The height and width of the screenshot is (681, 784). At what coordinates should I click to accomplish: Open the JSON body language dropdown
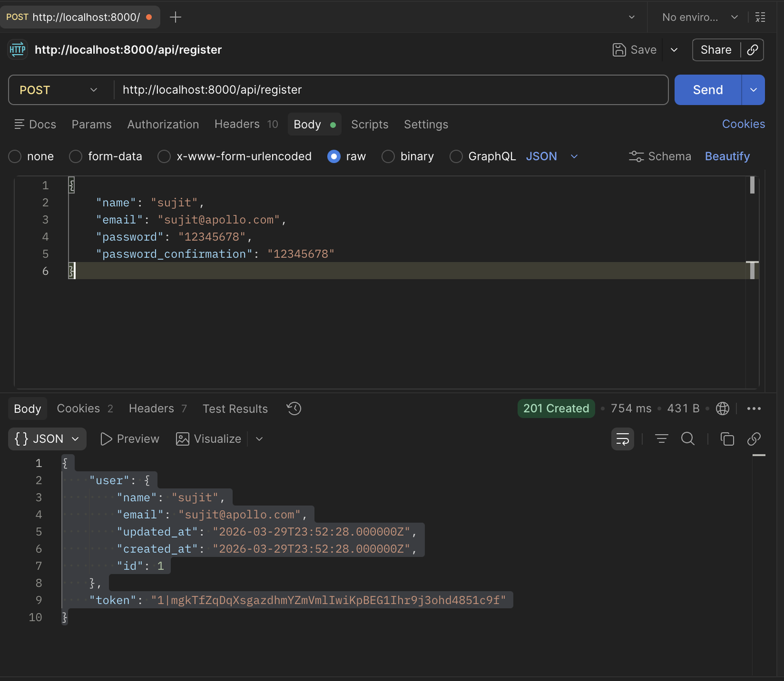click(552, 156)
